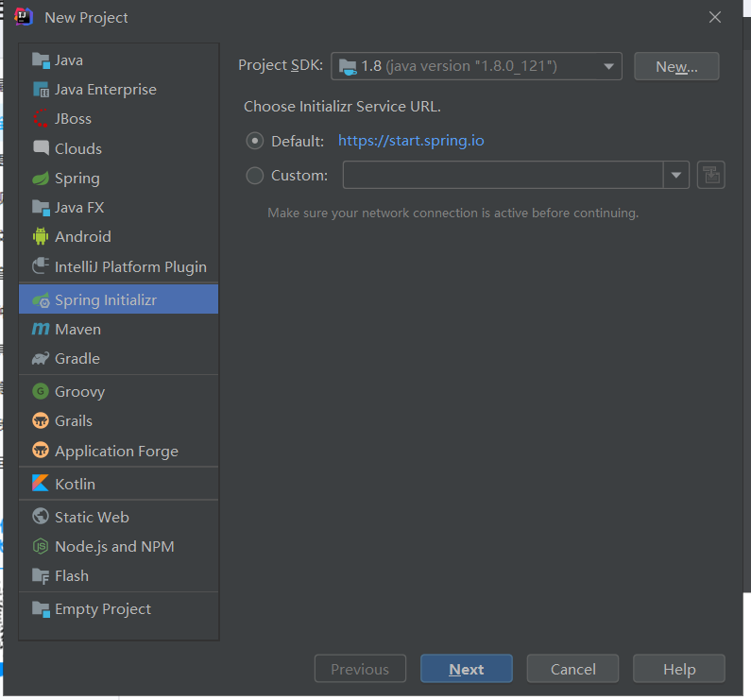751x700 pixels.
Task: Select 'Android' in the project list
Action: [118, 237]
